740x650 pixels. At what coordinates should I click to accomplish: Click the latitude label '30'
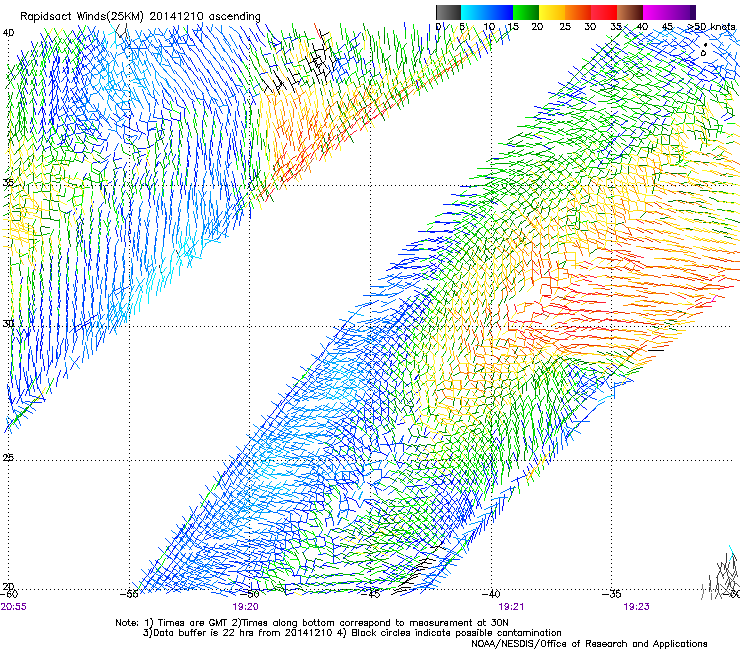8,323
